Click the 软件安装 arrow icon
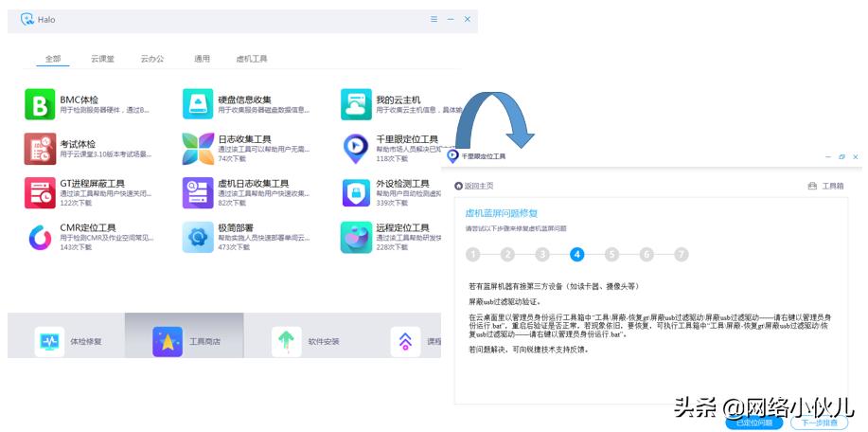 [286, 342]
